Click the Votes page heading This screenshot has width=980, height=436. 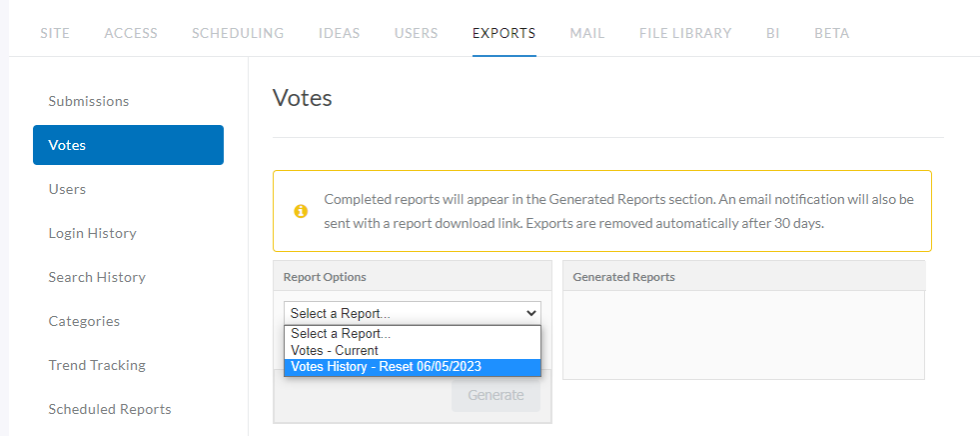click(x=303, y=98)
